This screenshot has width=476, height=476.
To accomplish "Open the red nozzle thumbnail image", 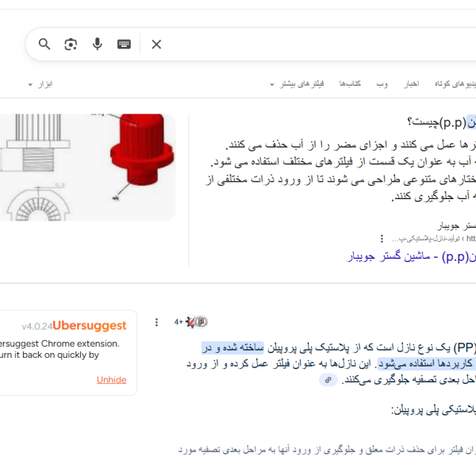I will (x=87, y=167).
